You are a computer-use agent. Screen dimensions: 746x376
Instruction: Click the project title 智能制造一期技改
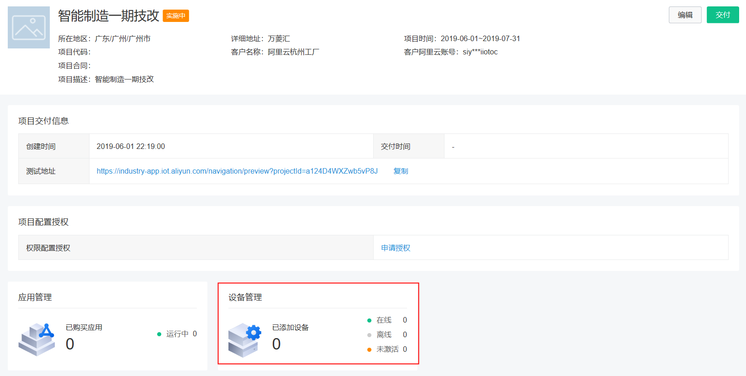(x=108, y=16)
